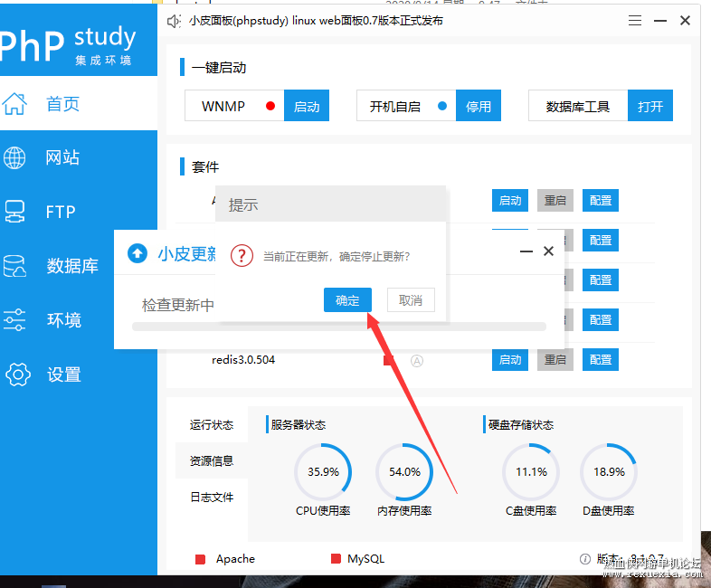Image resolution: width=711 pixels, height=588 pixels.
Task: Click 配置 on the redis row
Action: click(601, 359)
